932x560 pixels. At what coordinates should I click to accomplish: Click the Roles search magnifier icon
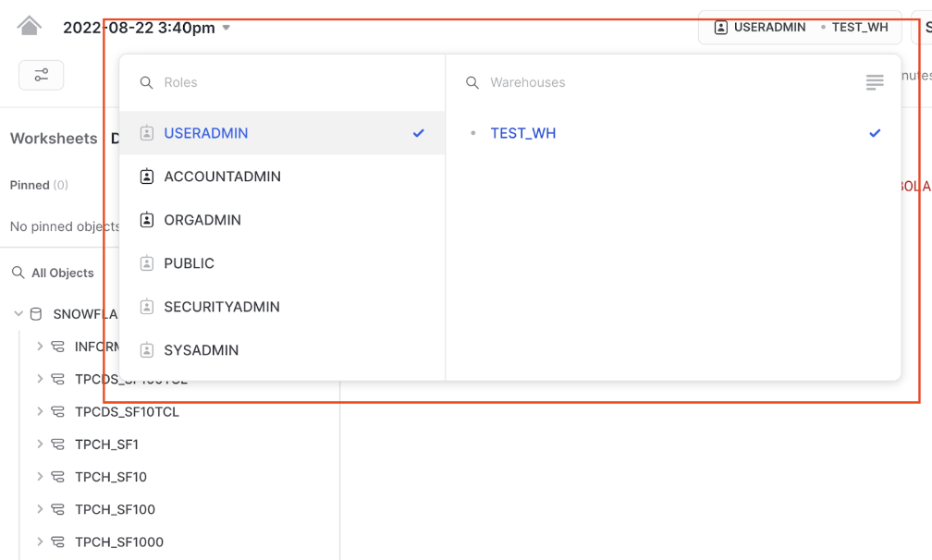pyautogui.click(x=146, y=82)
